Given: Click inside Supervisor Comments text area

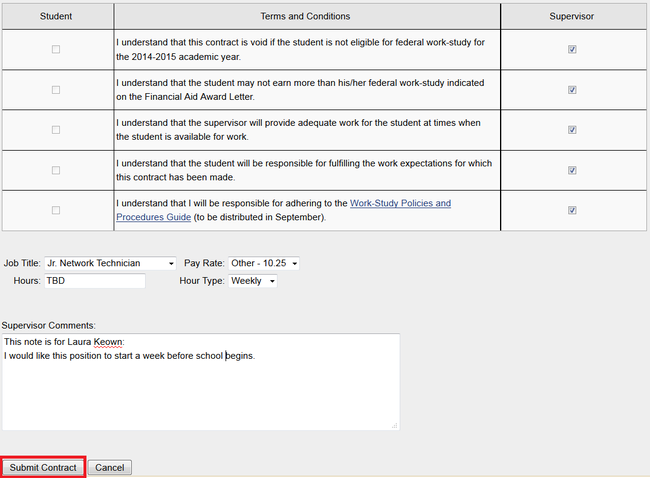Looking at the screenshot, I should tap(201, 381).
